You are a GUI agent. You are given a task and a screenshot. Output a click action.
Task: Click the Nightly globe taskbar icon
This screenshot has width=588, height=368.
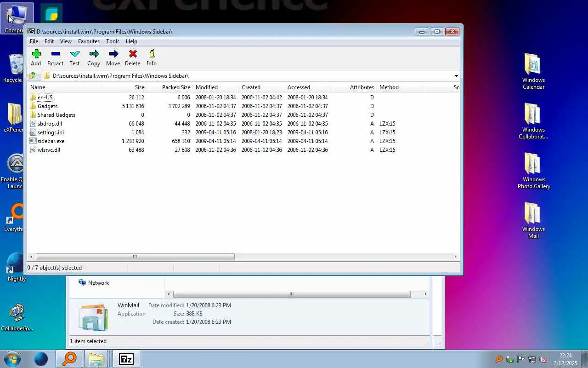pos(41,359)
